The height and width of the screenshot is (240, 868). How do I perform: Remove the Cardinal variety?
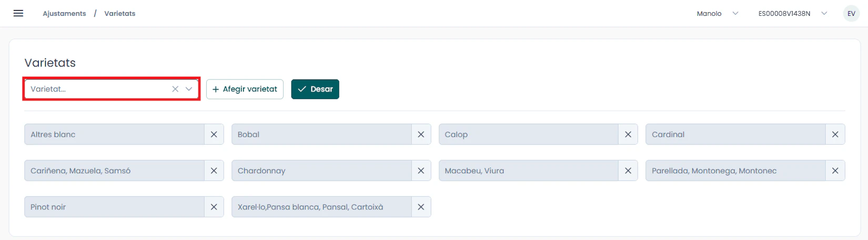(835, 134)
